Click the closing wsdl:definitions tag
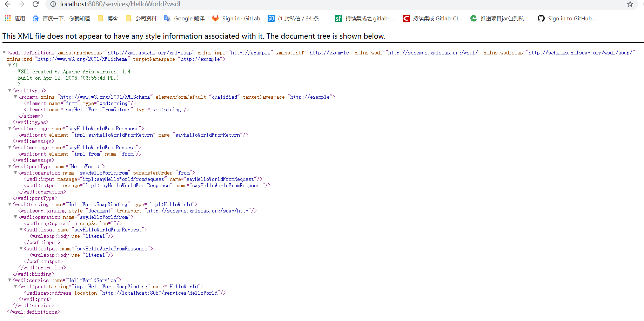This screenshot has height=321, width=644. tap(33, 312)
